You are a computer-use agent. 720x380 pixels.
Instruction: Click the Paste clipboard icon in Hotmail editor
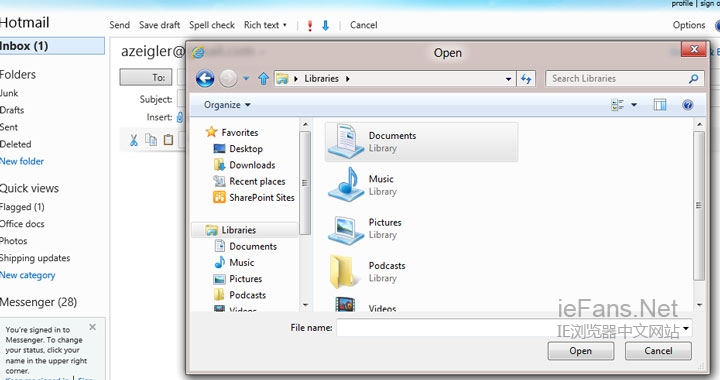click(x=168, y=140)
